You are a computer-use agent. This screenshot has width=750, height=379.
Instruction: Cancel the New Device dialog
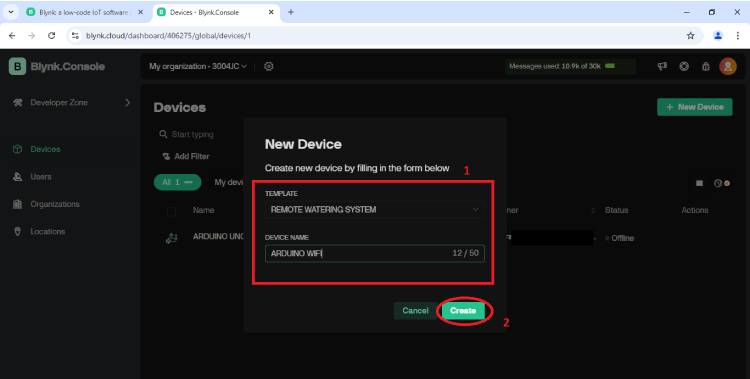coord(415,311)
